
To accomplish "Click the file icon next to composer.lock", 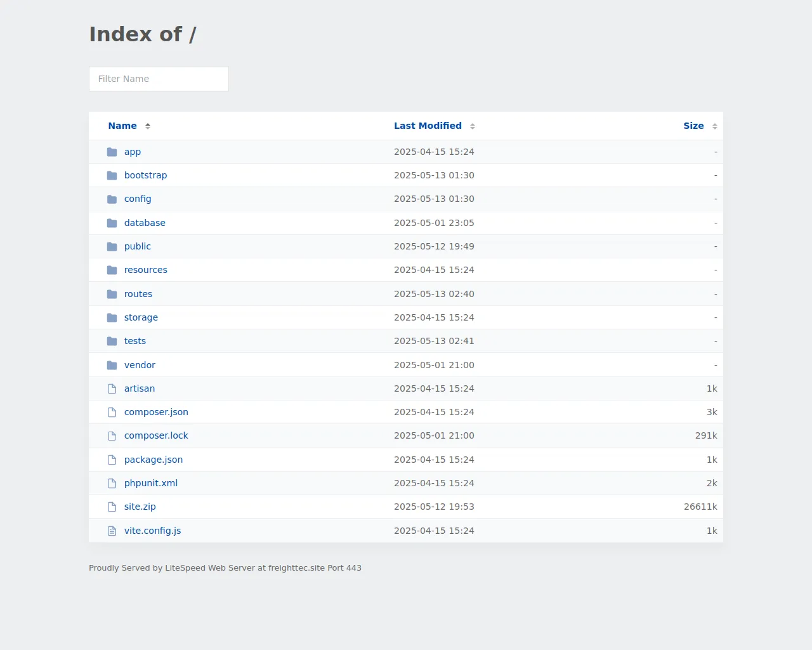I will [112, 436].
